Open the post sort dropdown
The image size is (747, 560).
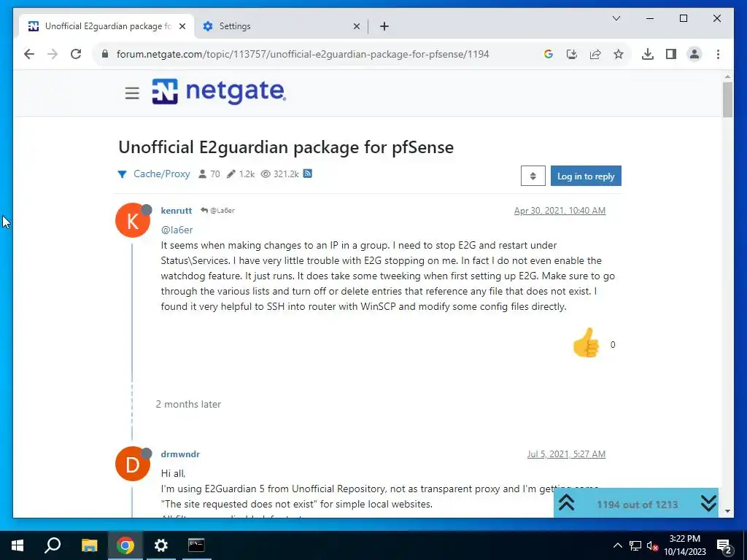(x=533, y=176)
